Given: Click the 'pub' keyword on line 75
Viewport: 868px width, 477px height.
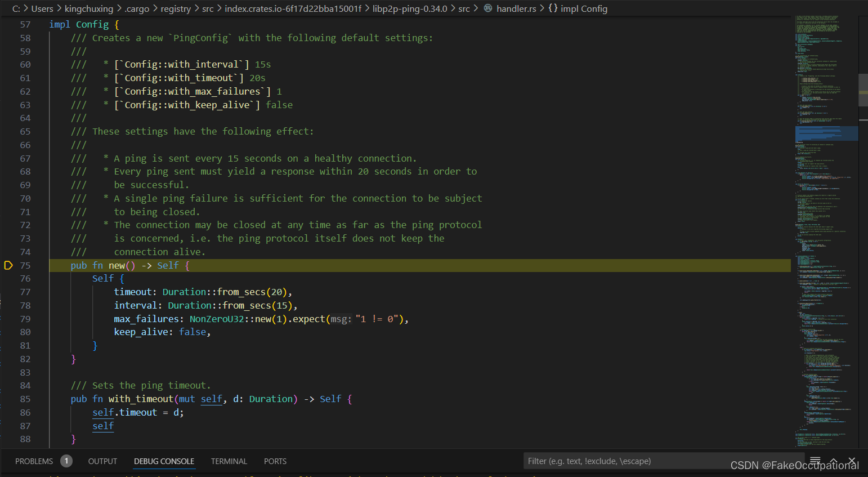Looking at the screenshot, I should (79, 265).
